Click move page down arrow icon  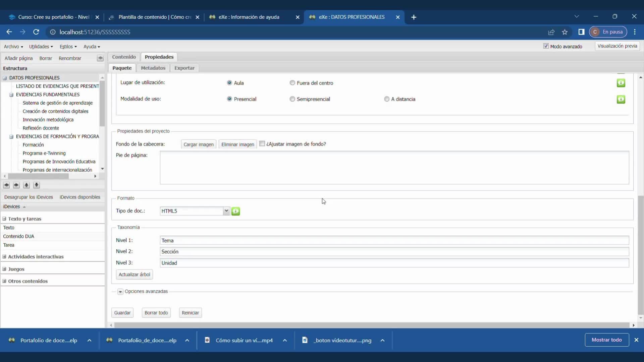point(37,185)
